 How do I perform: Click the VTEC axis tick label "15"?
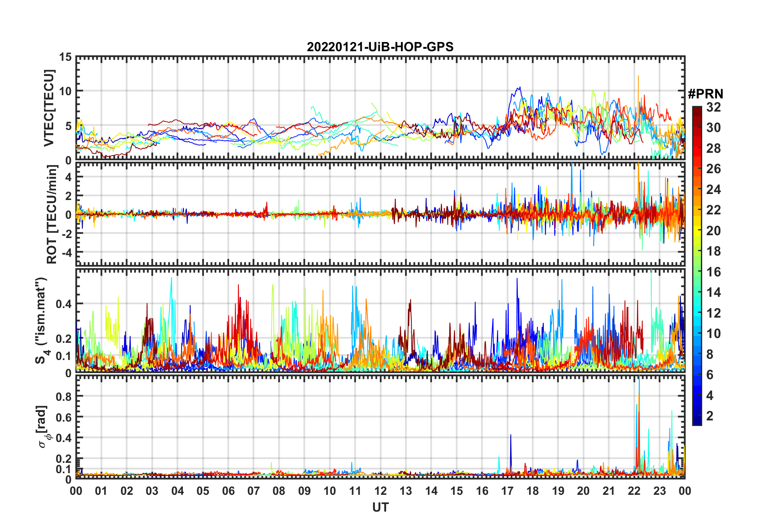(x=65, y=57)
